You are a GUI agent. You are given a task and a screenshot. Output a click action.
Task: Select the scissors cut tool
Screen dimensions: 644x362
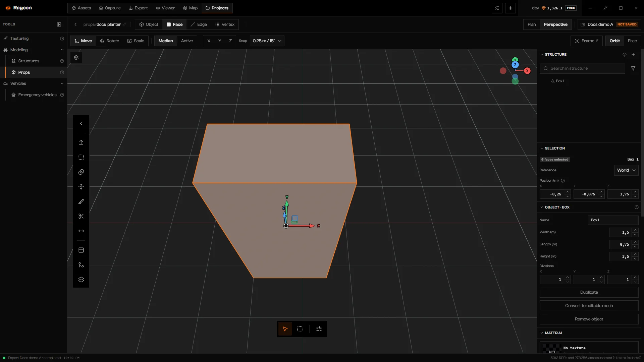click(x=81, y=216)
